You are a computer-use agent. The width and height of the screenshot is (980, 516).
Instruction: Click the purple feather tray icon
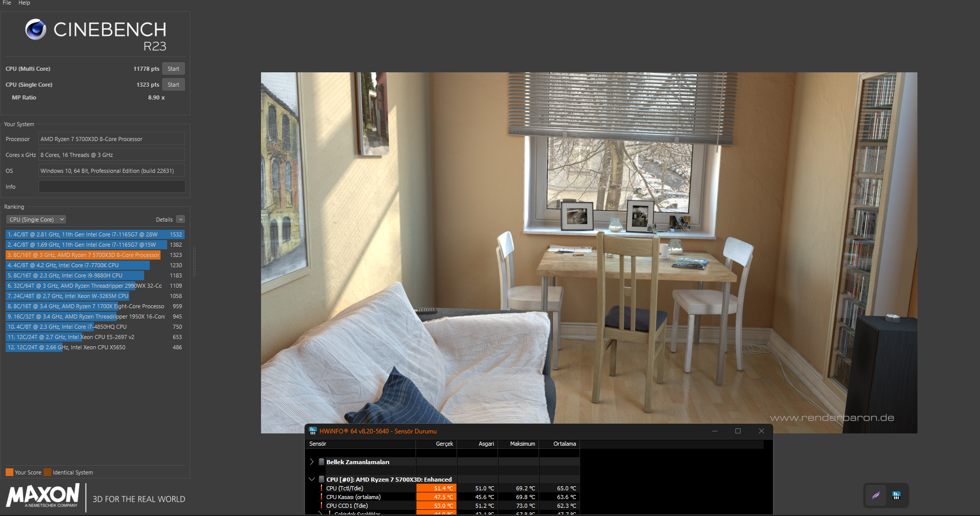click(x=876, y=495)
